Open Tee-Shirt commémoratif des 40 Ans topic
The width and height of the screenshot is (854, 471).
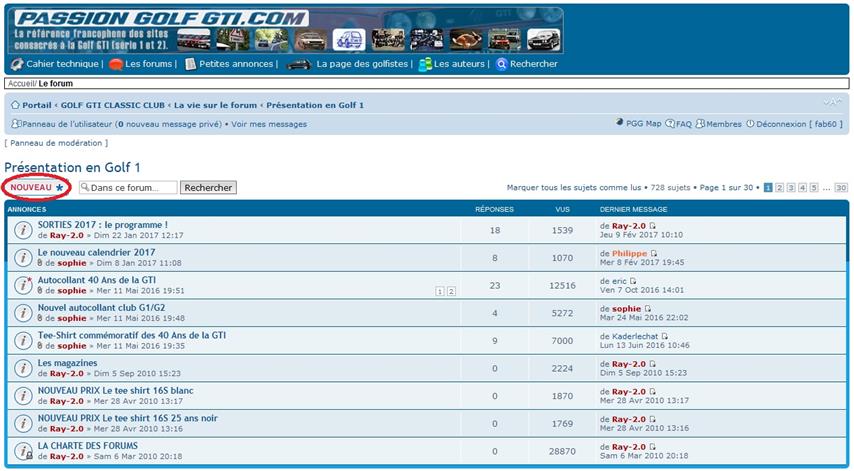pyautogui.click(x=132, y=335)
